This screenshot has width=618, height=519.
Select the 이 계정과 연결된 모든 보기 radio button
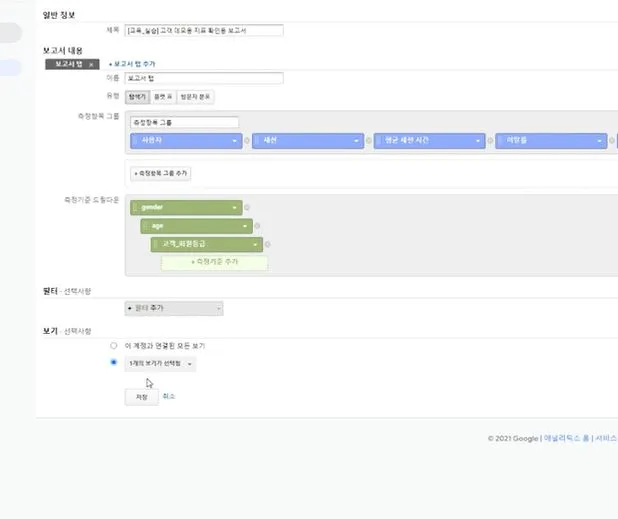click(114, 346)
